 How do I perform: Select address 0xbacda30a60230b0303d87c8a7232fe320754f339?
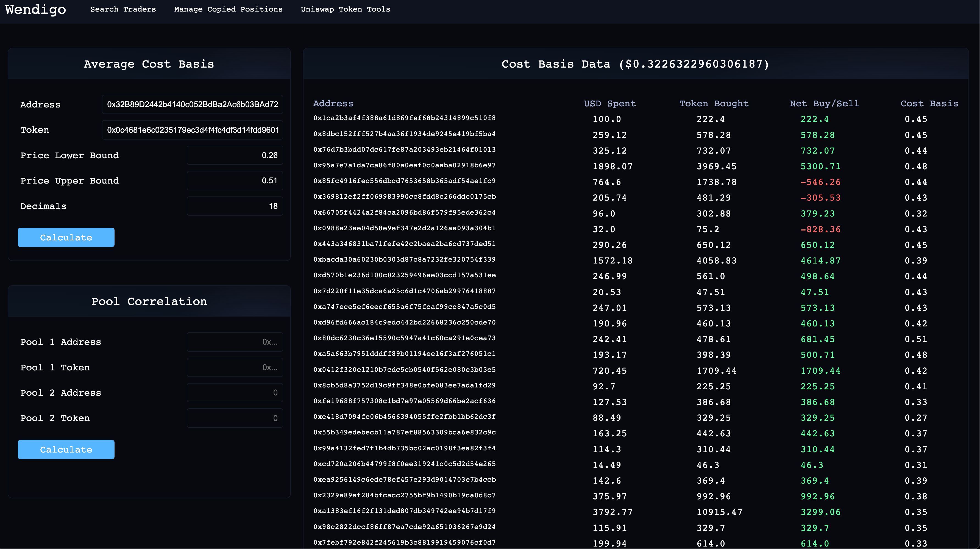coord(404,259)
